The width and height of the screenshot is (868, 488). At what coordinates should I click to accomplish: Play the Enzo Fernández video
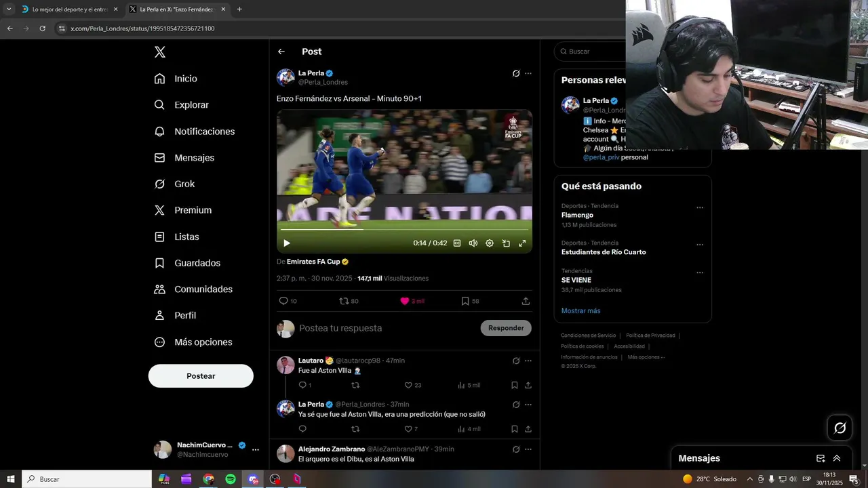pyautogui.click(x=286, y=243)
